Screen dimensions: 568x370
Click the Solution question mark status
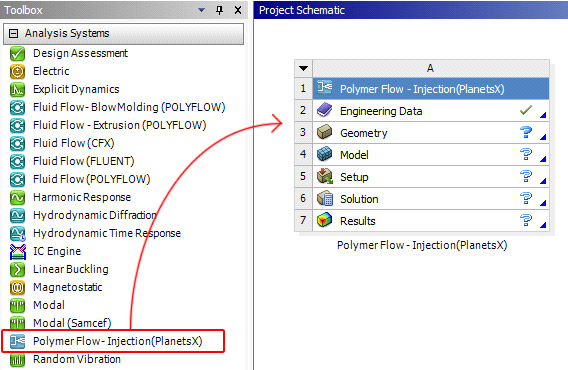tap(526, 199)
